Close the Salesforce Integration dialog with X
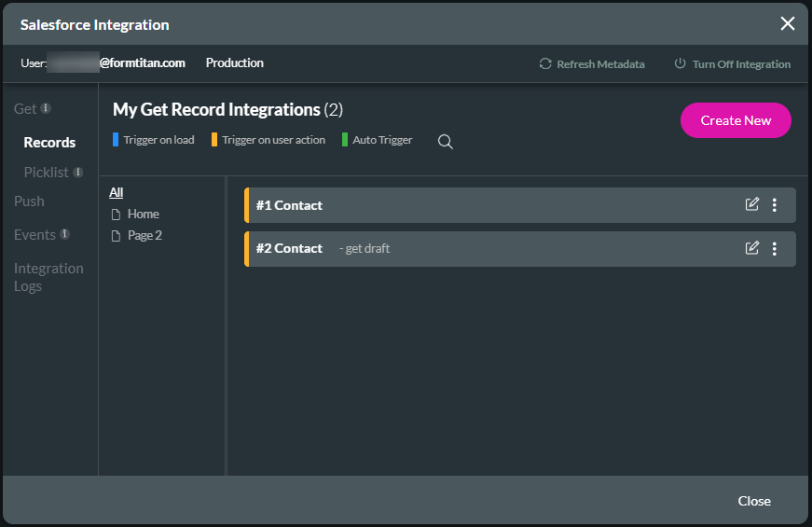Screen dimensions: 812x527 click(787, 23)
